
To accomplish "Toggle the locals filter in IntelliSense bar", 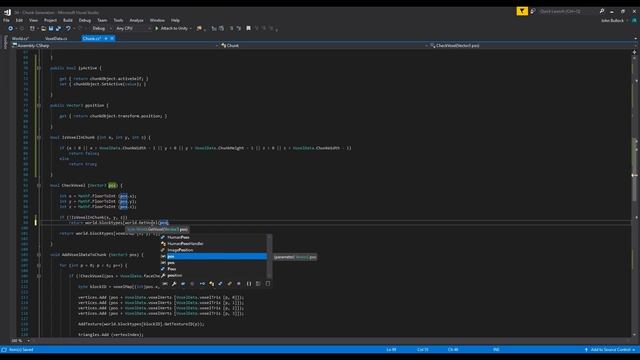I will pos(165,283).
